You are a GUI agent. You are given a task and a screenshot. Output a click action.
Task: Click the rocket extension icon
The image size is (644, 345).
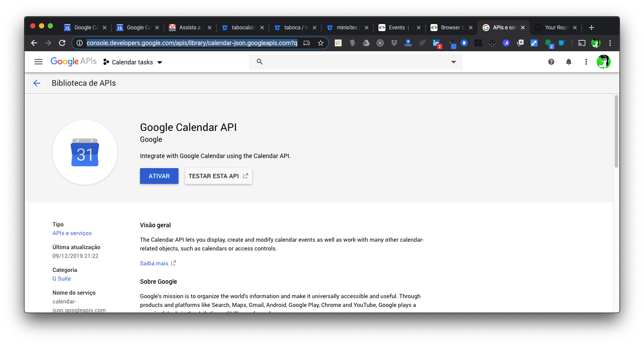pyautogui.click(x=422, y=43)
